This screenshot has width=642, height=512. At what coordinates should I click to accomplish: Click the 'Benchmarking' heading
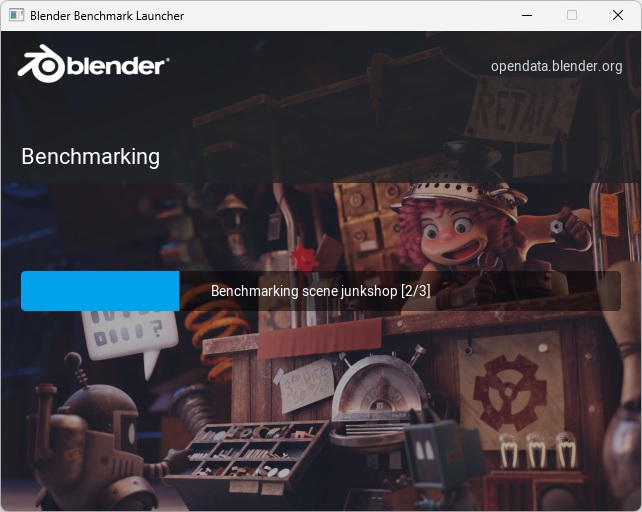tap(90, 157)
